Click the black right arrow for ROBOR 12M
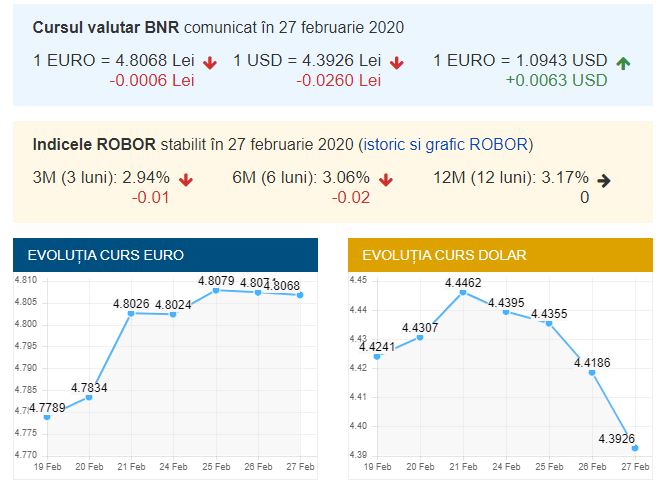This screenshot has width=660, height=480. pyautogui.click(x=603, y=180)
